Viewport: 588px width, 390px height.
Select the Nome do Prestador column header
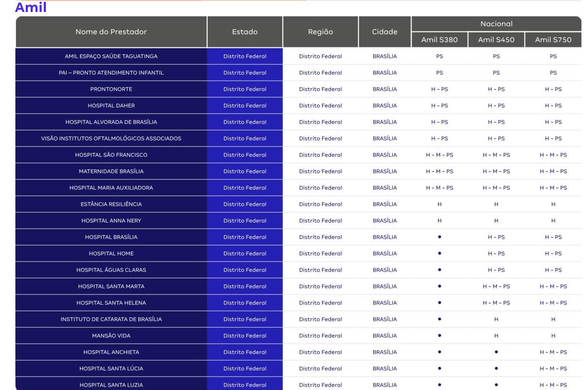[x=111, y=32]
